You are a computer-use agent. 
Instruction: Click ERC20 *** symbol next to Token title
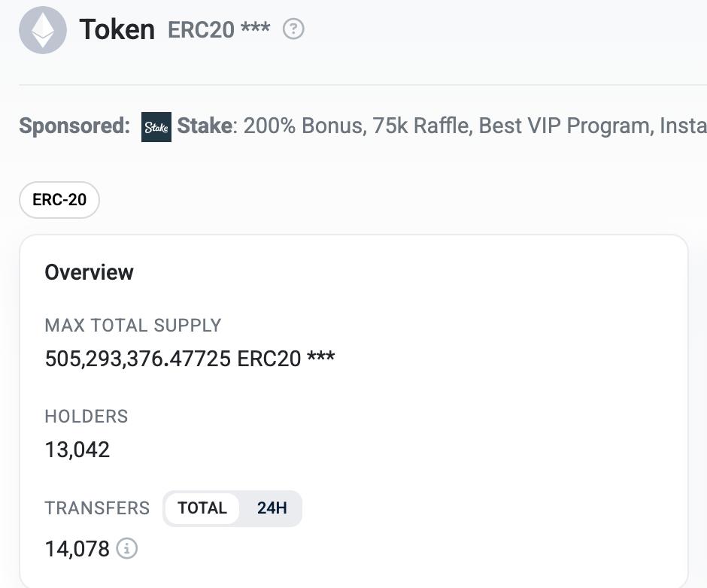click(219, 30)
